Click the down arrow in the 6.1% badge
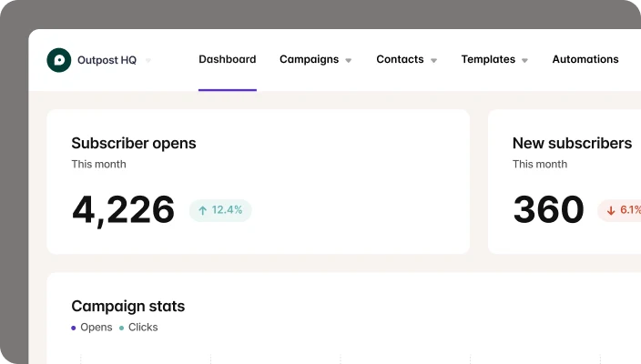 click(x=610, y=210)
